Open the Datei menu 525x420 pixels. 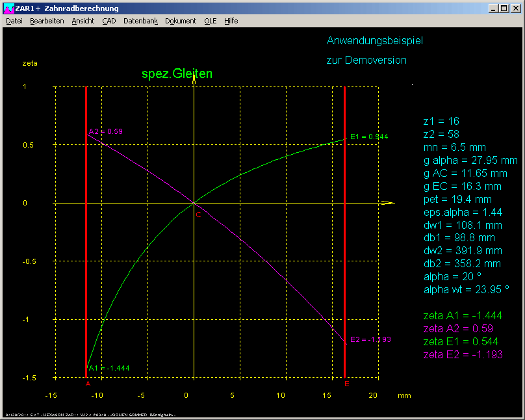point(14,21)
